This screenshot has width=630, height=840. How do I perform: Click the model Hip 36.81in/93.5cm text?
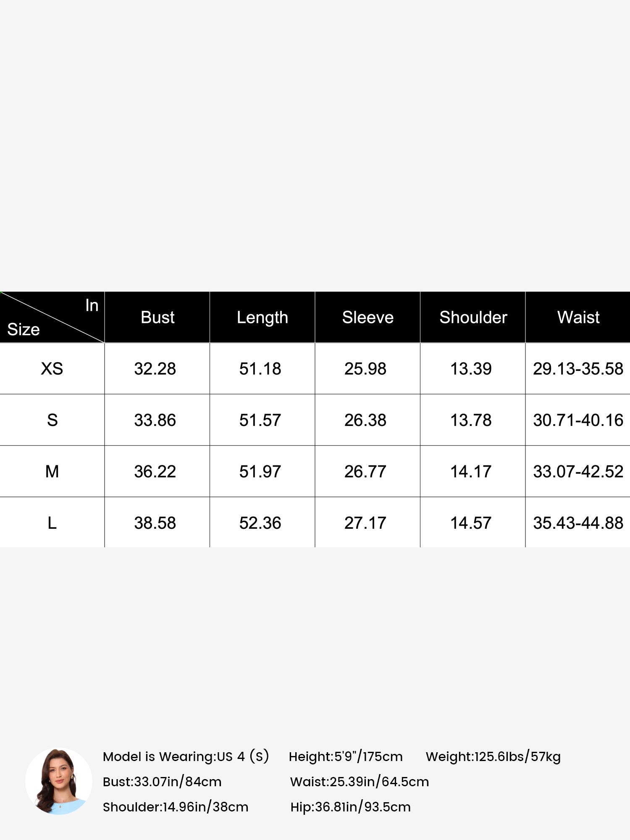pos(351,807)
